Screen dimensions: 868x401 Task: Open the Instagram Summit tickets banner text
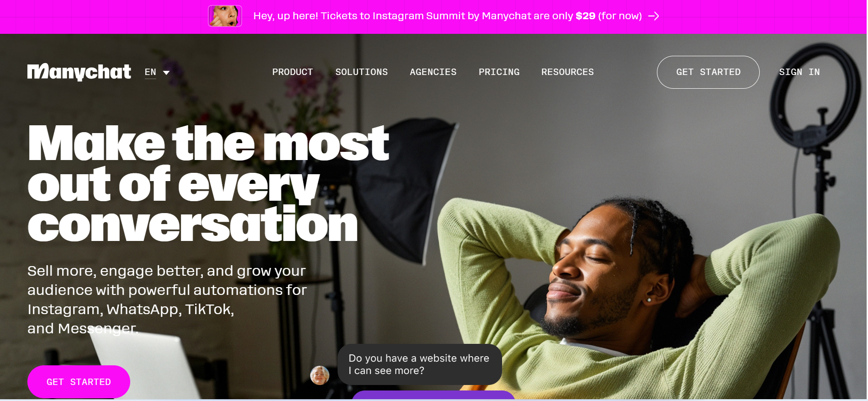(447, 16)
